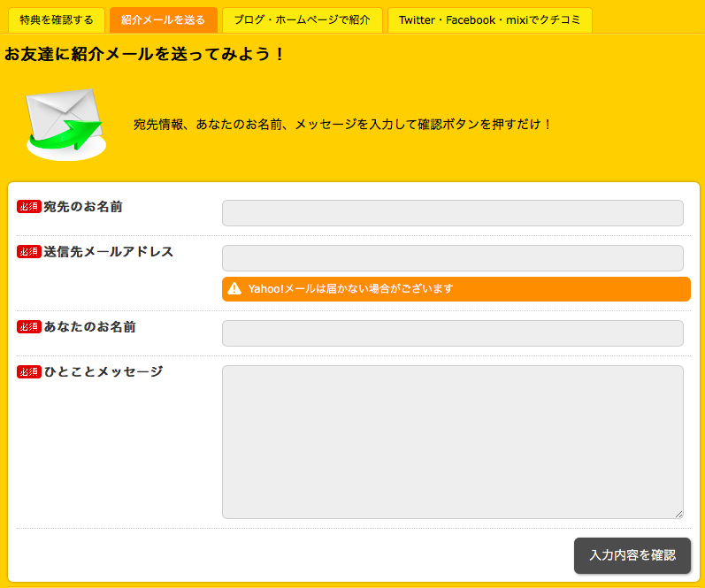Click the あなたのお名前 input field
Screen dimensions: 705x588
point(453,333)
